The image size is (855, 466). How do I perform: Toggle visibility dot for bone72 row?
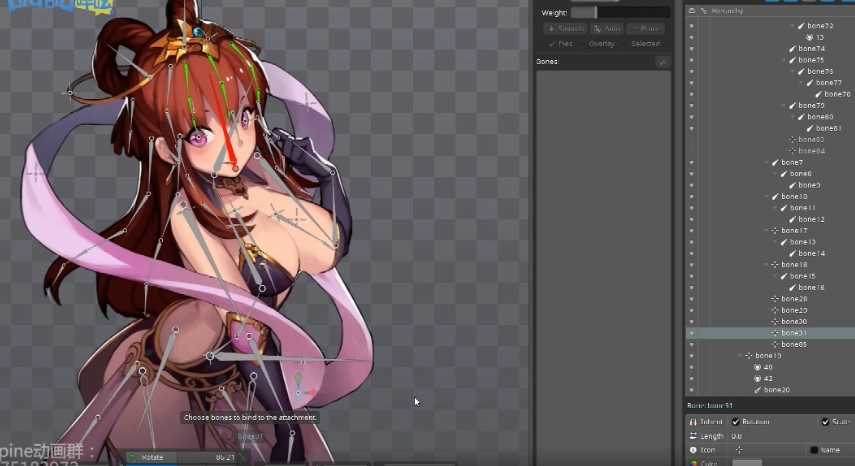pyautogui.click(x=692, y=26)
